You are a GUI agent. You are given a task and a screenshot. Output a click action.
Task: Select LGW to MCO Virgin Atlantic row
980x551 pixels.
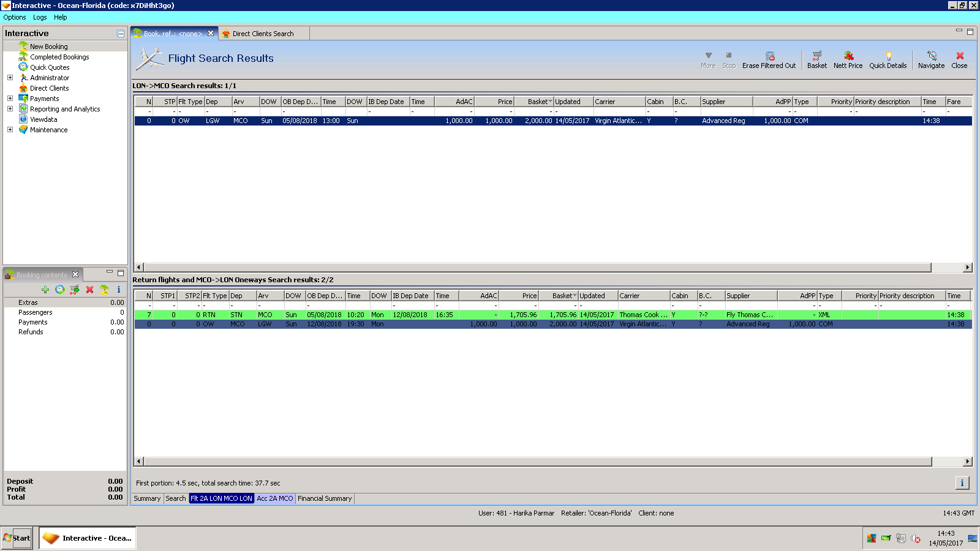click(x=553, y=121)
